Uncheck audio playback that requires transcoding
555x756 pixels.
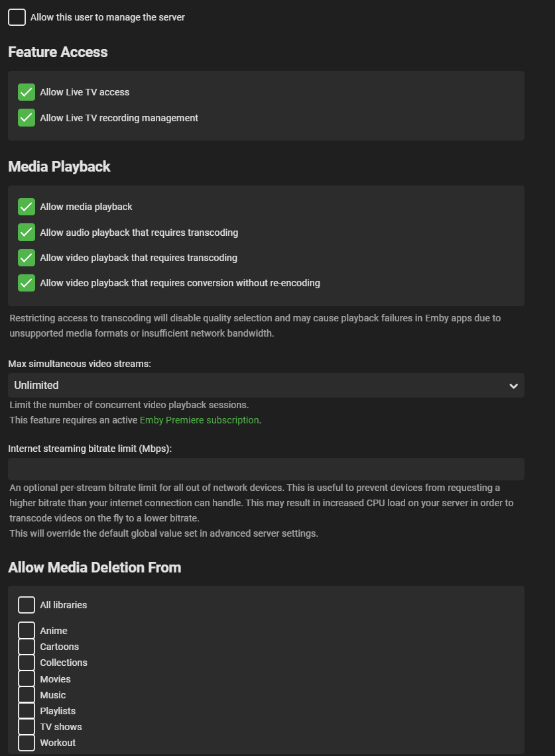[x=27, y=233]
